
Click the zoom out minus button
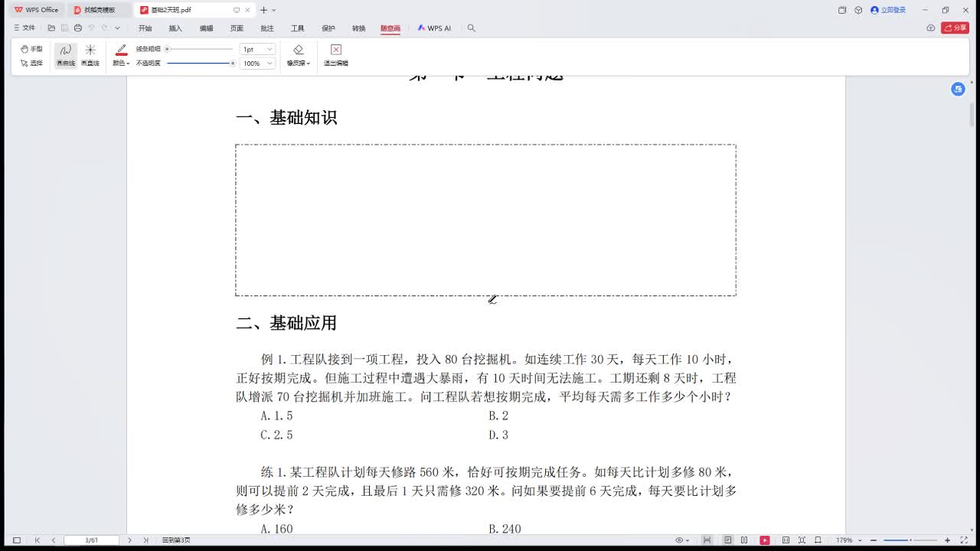click(x=874, y=540)
